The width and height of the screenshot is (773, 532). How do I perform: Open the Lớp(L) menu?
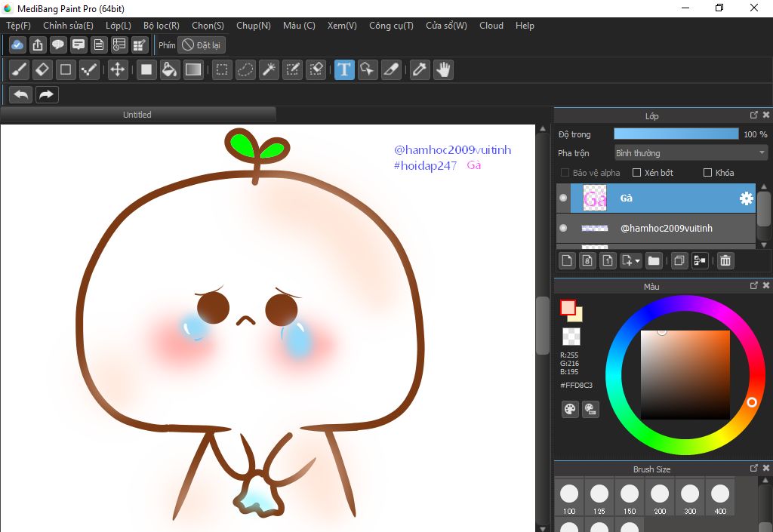(x=119, y=26)
